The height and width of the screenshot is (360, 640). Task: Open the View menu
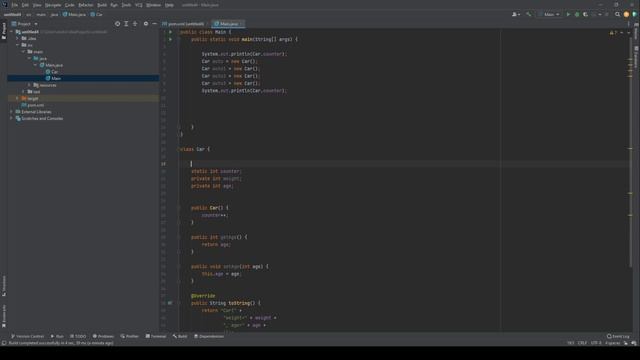[x=37, y=5]
